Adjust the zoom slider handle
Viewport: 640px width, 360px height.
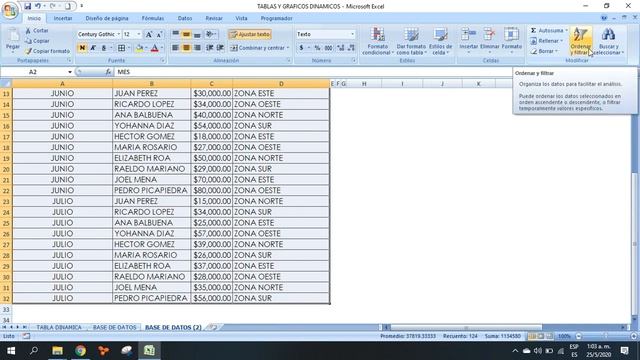606,336
